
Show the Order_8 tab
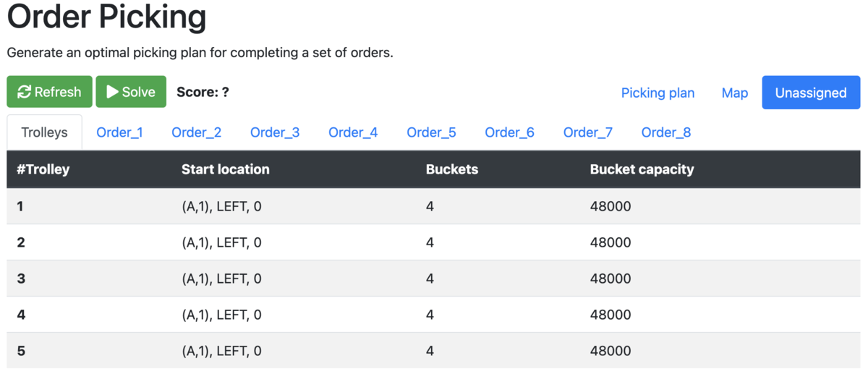666,132
